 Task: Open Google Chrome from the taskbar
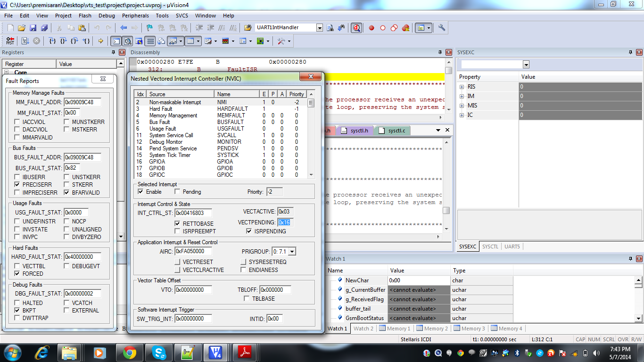pos(130,352)
